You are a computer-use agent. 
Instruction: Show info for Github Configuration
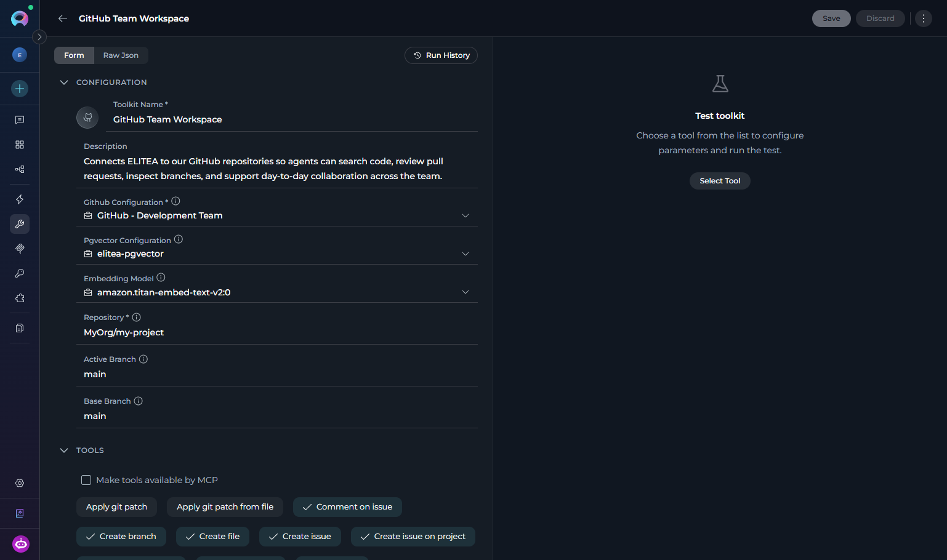click(175, 201)
